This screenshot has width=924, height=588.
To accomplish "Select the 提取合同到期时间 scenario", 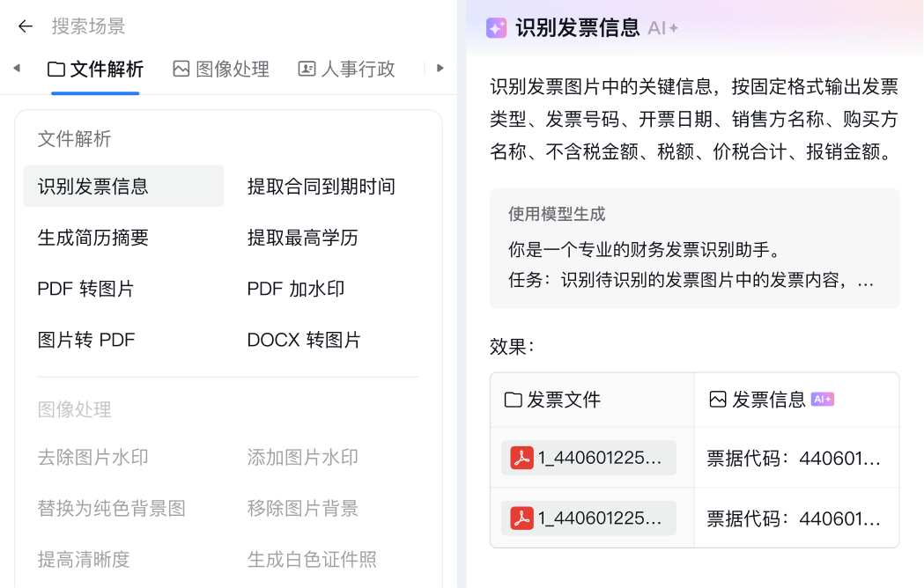I will [x=322, y=187].
